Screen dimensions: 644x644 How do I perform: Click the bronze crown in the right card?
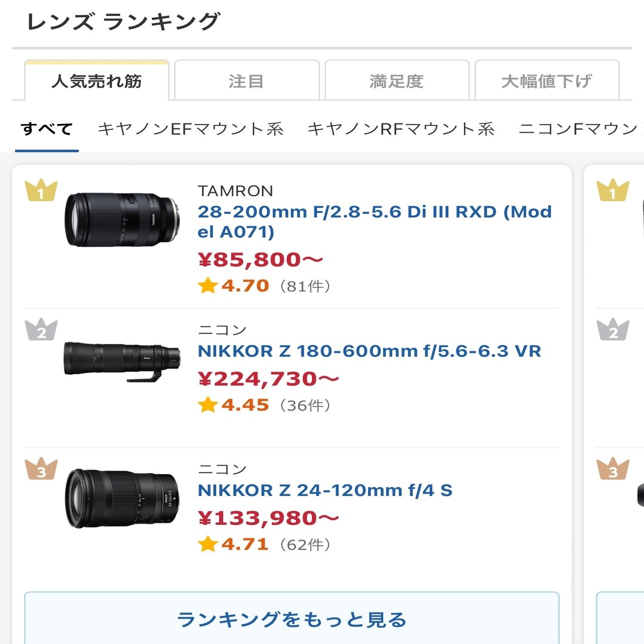[x=612, y=469]
